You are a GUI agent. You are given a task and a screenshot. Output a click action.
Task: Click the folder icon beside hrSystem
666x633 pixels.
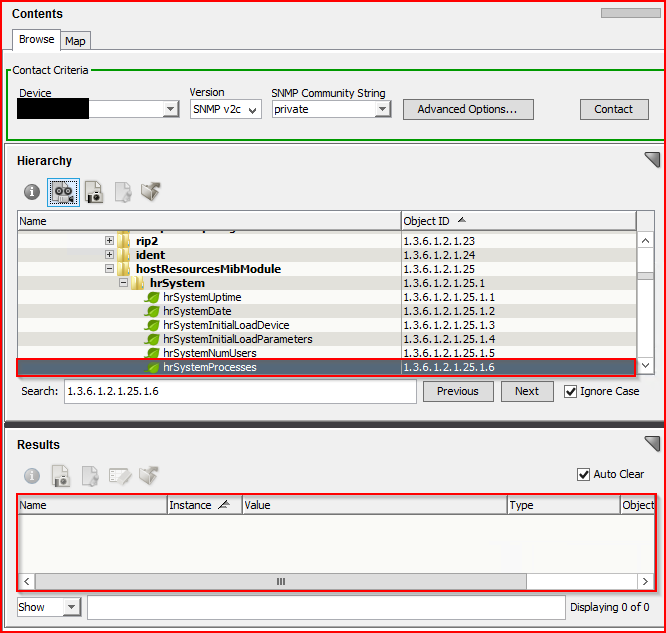(x=138, y=283)
